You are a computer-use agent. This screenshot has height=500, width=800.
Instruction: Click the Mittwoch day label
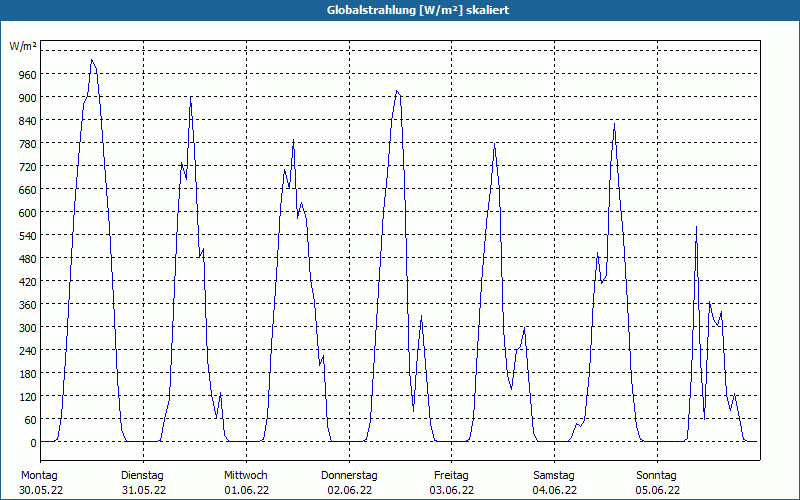point(245,476)
